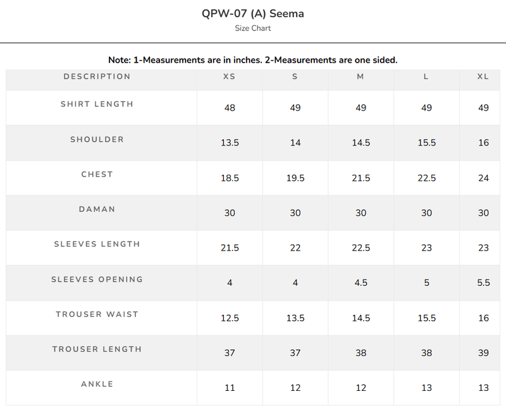Click the DAMAN row label
This screenshot has height=420, width=506.
[97, 209]
